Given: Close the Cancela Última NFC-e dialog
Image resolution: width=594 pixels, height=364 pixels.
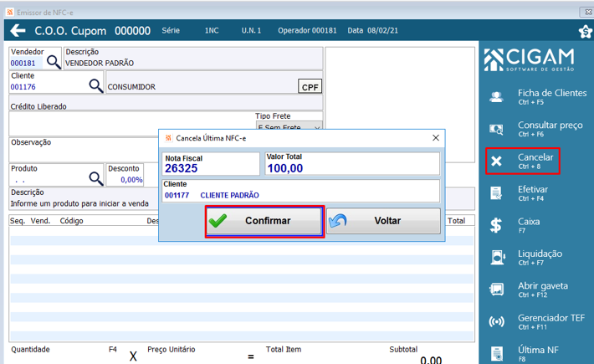Looking at the screenshot, I should point(436,138).
